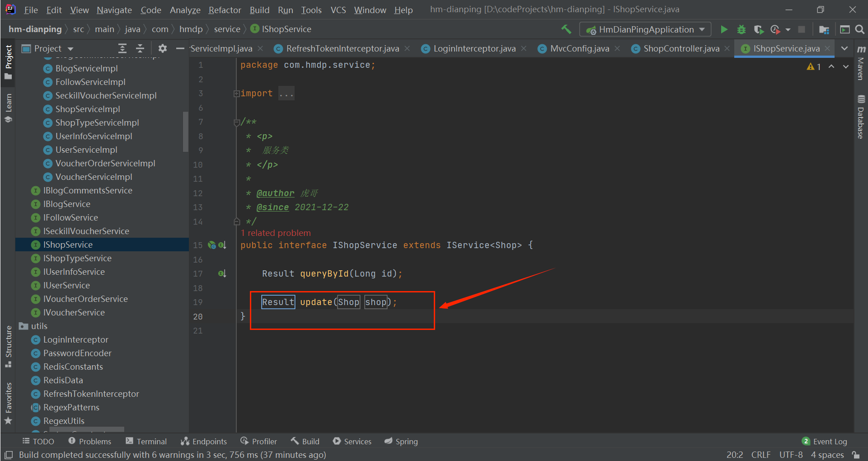This screenshot has width=868, height=461.
Task: Collapse the Javadoc comment at line 7
Action: pos(236,122)
